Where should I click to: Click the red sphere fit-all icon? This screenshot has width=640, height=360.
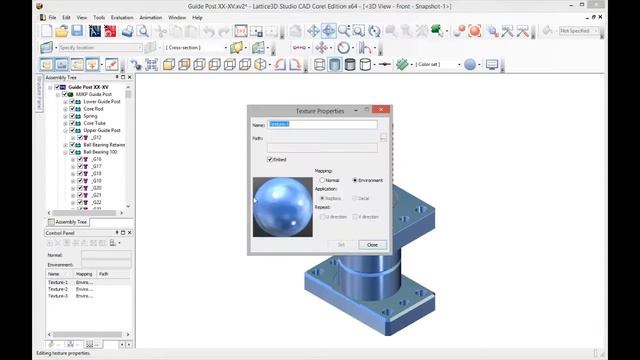pyautogui.click(x=475, y=31)
